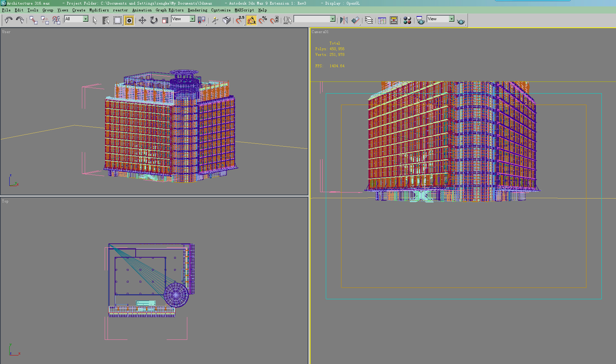Screen dimensions: 616x364
Task: Click the Quick Render teapot icon
Action: pos(461,21)
